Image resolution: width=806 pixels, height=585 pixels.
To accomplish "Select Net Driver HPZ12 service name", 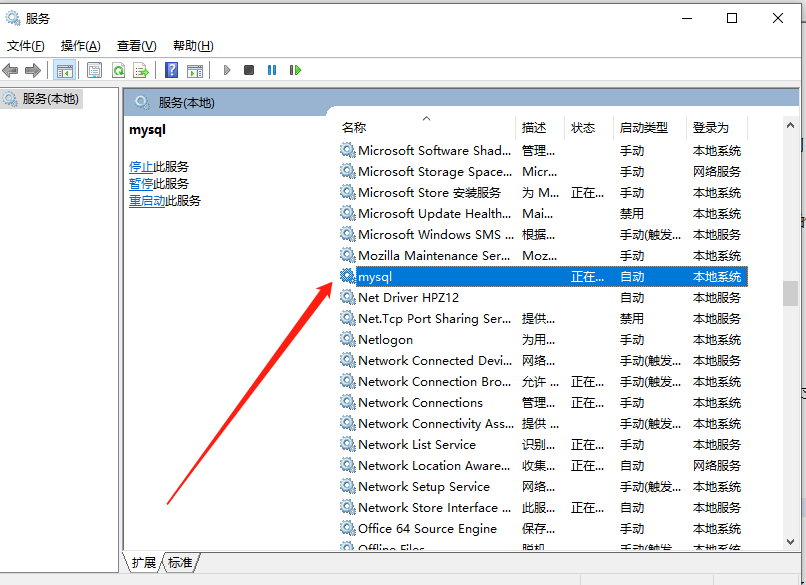I will (x=409, y=298).
